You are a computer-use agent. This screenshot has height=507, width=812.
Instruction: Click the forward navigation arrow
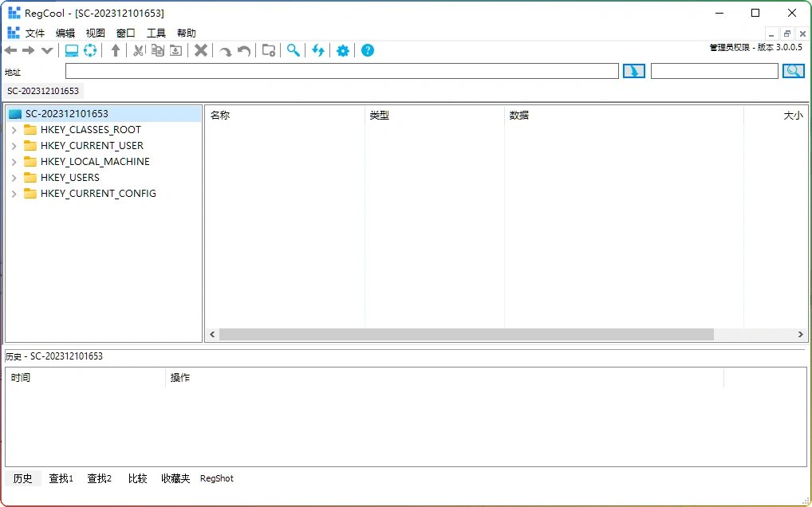pyautogui.click(x=27, y=50)
